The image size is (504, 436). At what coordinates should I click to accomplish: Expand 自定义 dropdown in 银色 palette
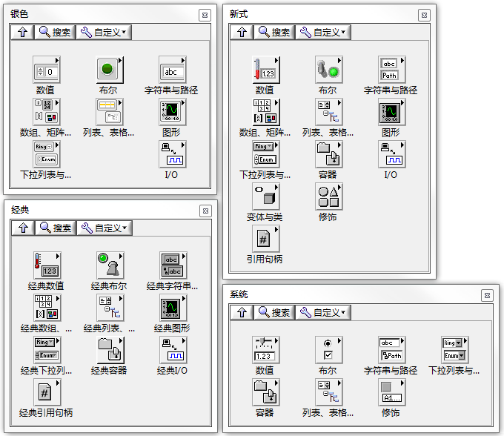[x=104, y=32]
